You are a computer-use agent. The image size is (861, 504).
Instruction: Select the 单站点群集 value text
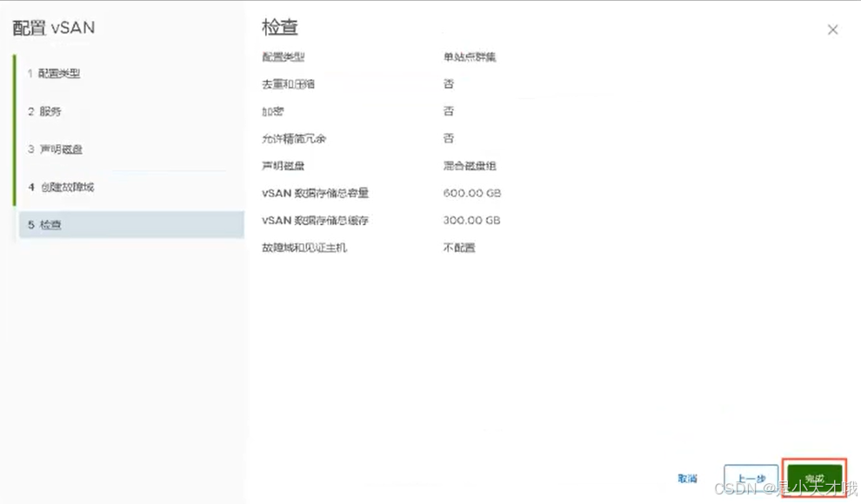click(x=470, y=57)
